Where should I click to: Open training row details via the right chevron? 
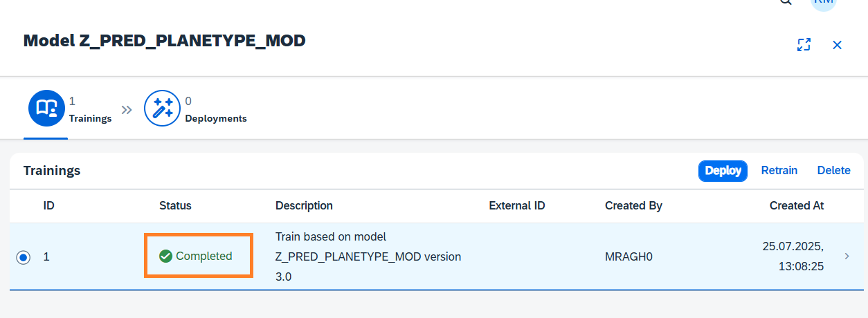click(x=847, y=256)
